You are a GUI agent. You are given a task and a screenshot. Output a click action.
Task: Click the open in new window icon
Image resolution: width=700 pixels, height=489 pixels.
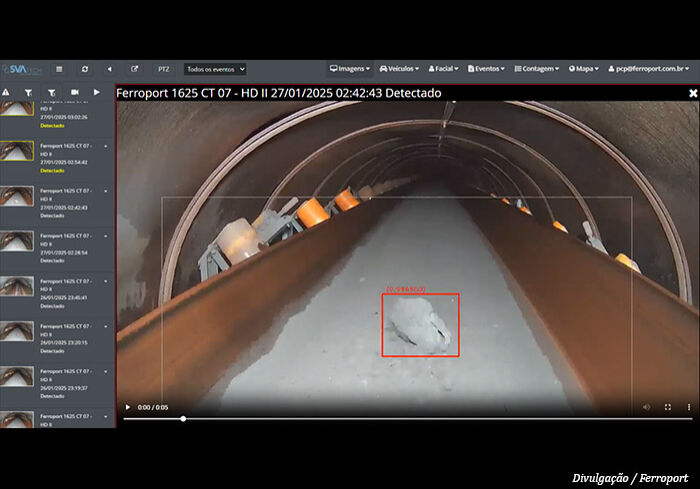click(x=135, y=69)
